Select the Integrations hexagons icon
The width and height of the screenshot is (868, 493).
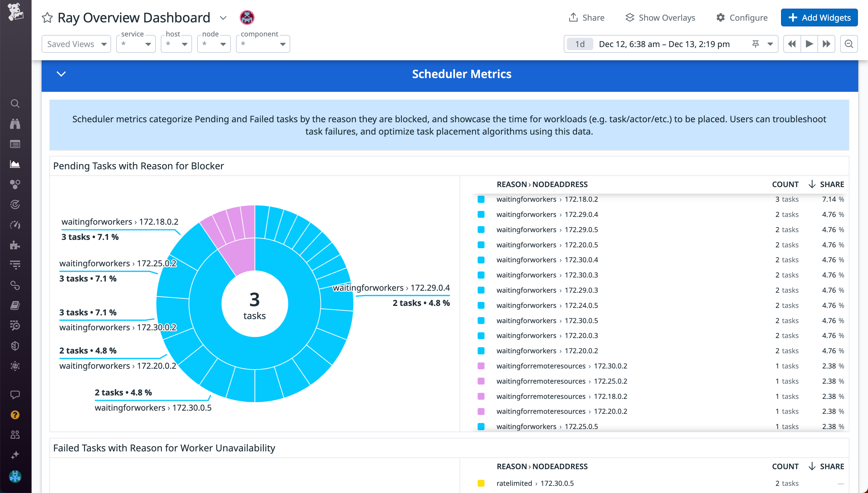click(15, 184)
